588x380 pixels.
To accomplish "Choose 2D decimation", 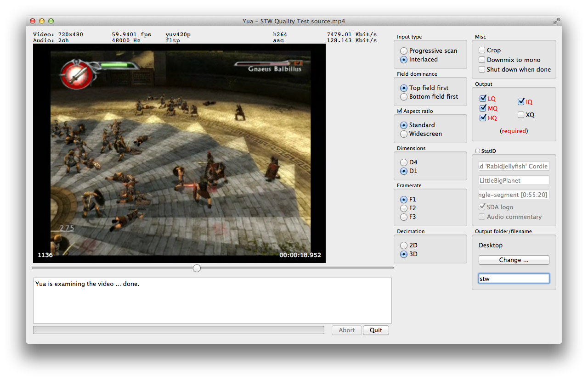I will point(404,246).
